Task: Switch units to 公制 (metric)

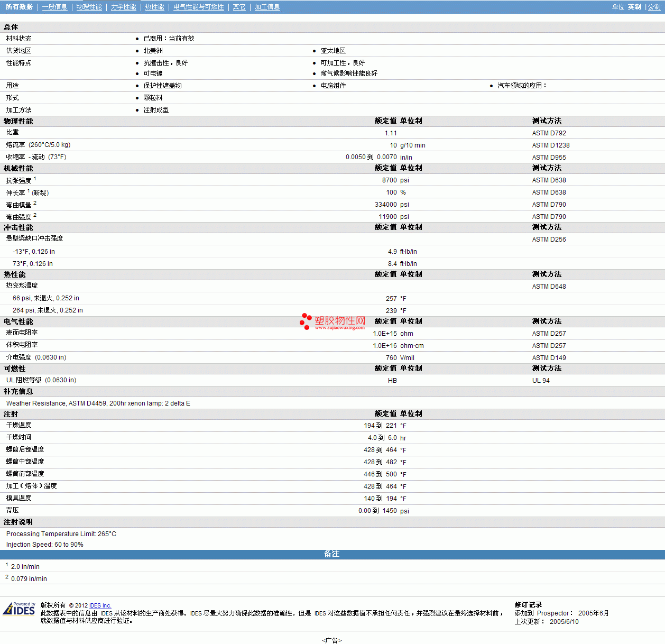Action: coord(654,7)
